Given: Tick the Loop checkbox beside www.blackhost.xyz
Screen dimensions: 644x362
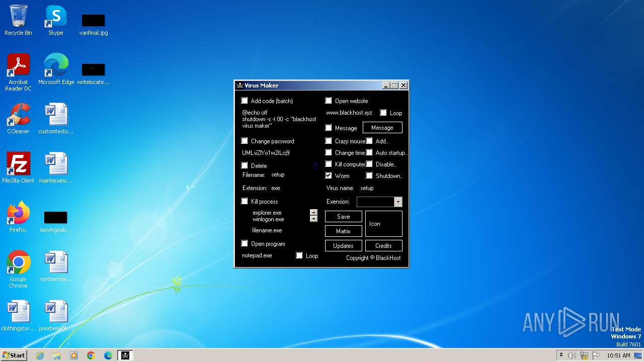Looking at the screenshot, I should click(383, 113).
